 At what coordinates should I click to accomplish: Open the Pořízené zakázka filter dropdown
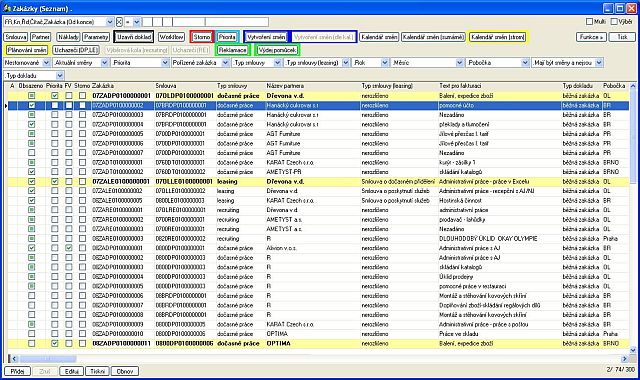coord(225,63)
